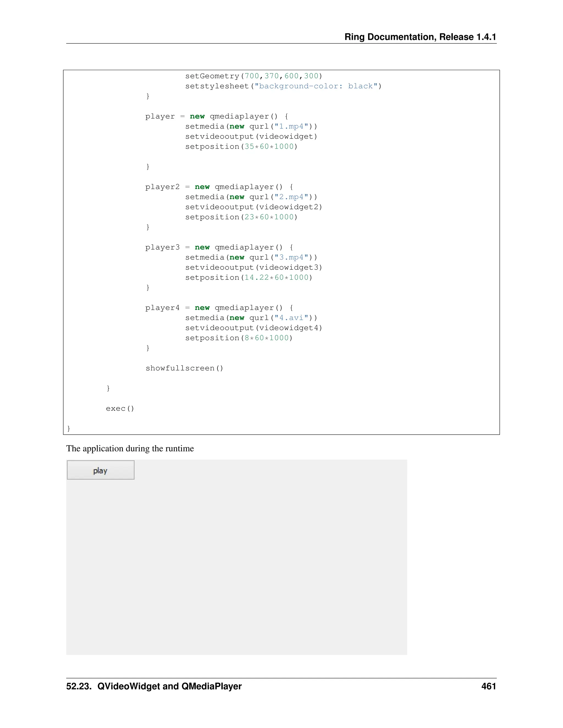This screenshot has height=728, width=563.
Task: Click the setposition(23*60*1000) line
Action: [241, 217]
